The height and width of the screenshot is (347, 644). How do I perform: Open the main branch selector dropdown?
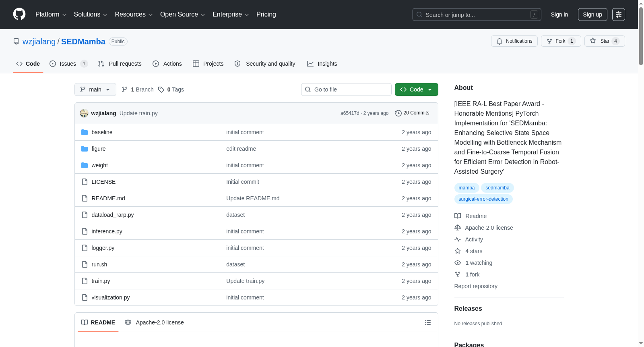click(x=95, y=89)
